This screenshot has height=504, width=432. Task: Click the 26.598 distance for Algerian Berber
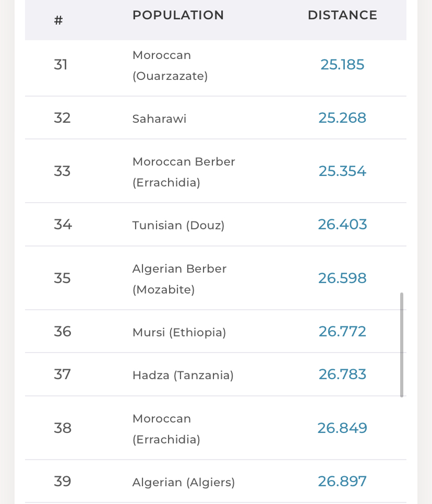[342, 278]
